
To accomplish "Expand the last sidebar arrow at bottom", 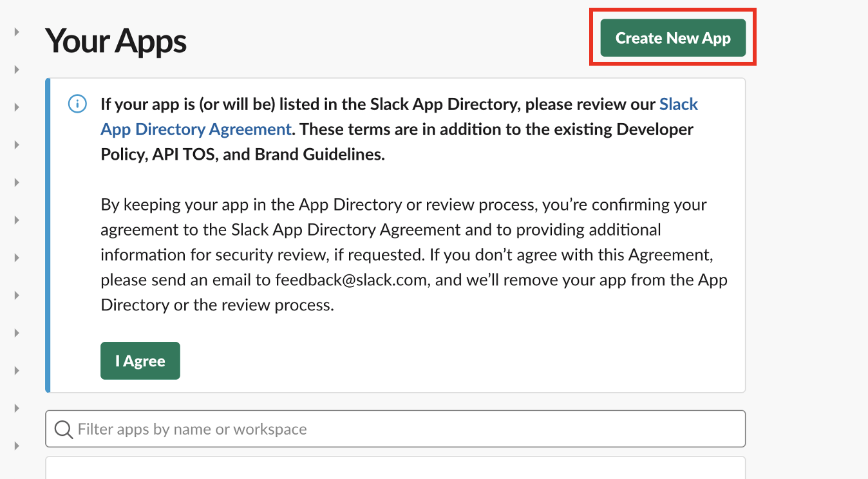I will point(17,446).
